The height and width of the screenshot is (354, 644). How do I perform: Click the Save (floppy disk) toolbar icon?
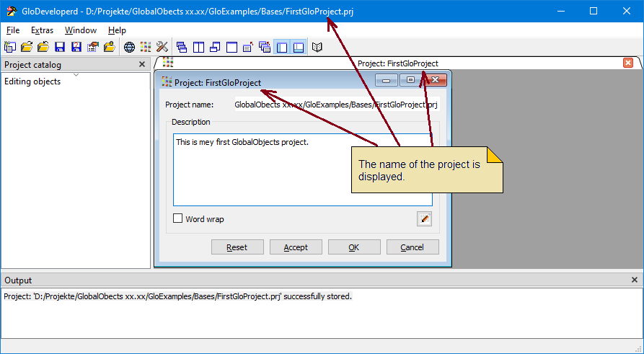(60, 47)
